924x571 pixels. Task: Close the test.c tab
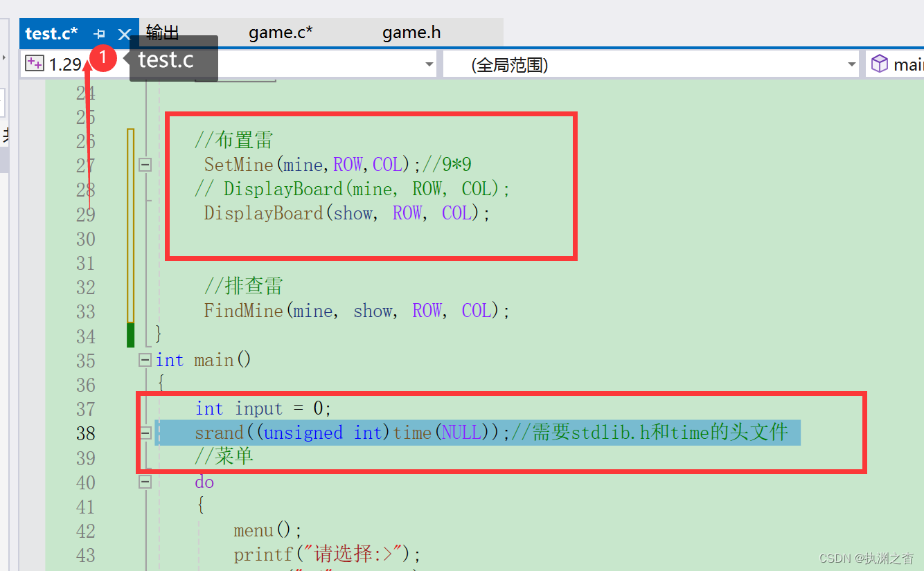(124, 34)
